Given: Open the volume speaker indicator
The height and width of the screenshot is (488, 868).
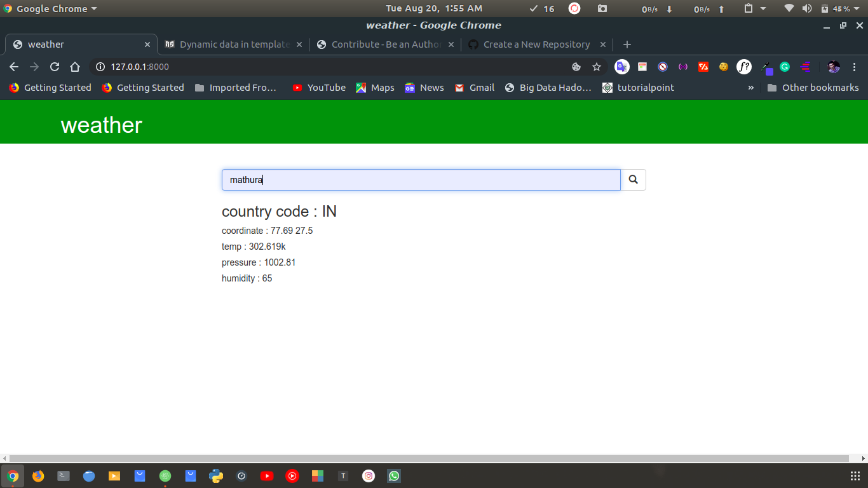Looking at the screenshot, I should point(807,9).
